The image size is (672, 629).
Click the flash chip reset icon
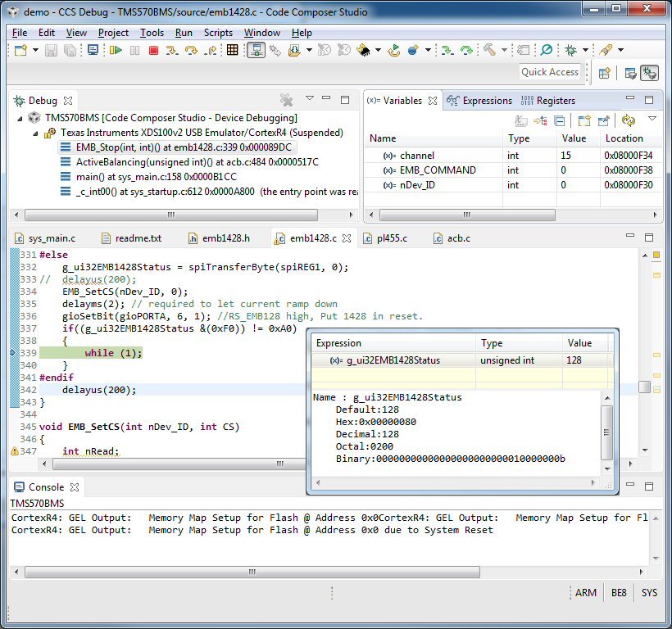(x=363, y=50)
